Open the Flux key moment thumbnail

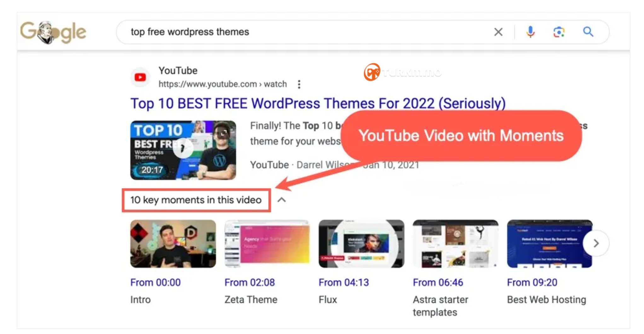pos(361,244)
